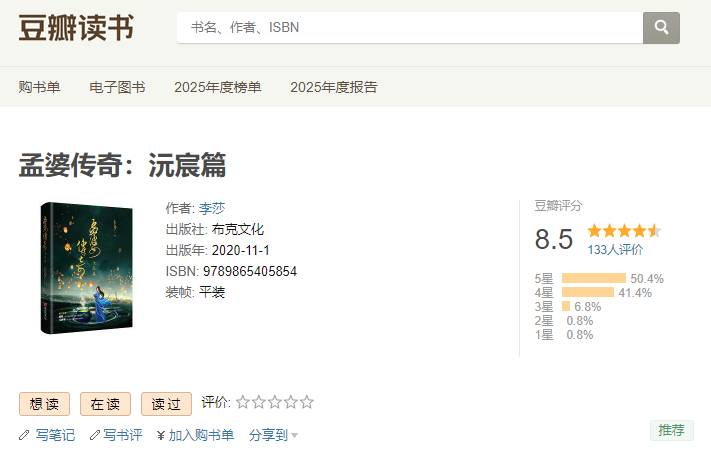This screenshot has height=453, width=711.
Task: Open author 李莎's page
Action: coord(212,208)
